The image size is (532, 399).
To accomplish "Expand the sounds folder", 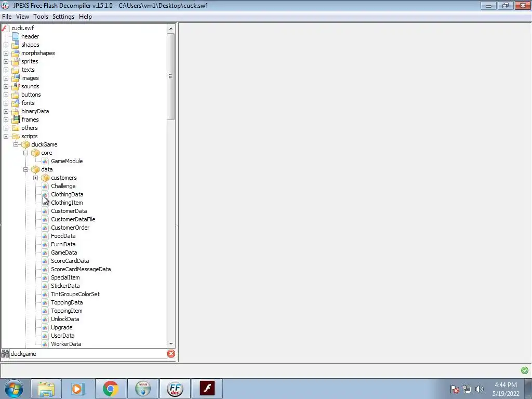I will point(6,87).
